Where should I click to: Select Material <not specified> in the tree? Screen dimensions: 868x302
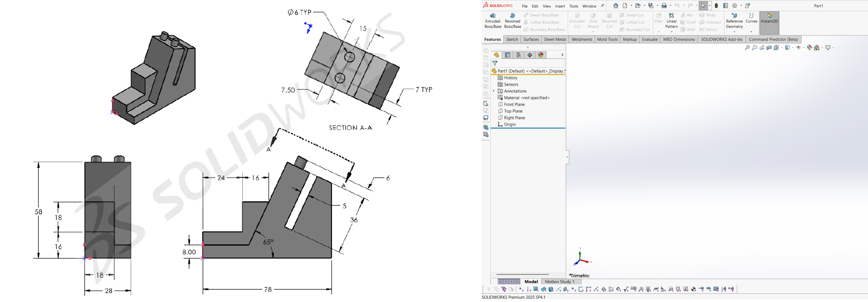[523, 98]
